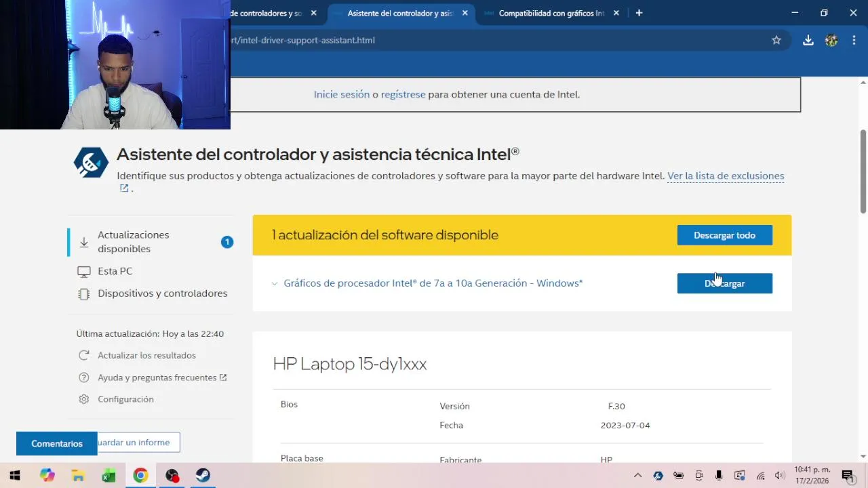Screen dimensions: 868x488
Task: Show hidden system tray icons
Action: coord(637,475)
